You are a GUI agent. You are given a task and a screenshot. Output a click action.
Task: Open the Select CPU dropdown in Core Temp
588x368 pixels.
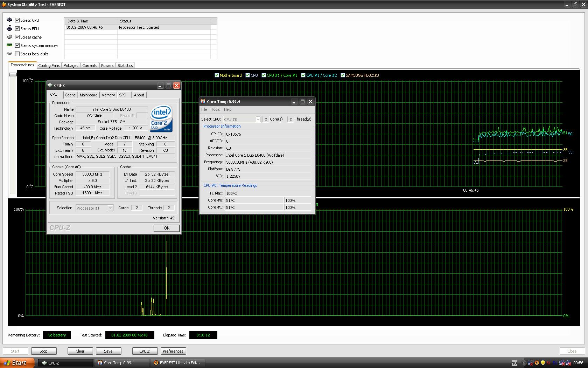coord(258,119)
